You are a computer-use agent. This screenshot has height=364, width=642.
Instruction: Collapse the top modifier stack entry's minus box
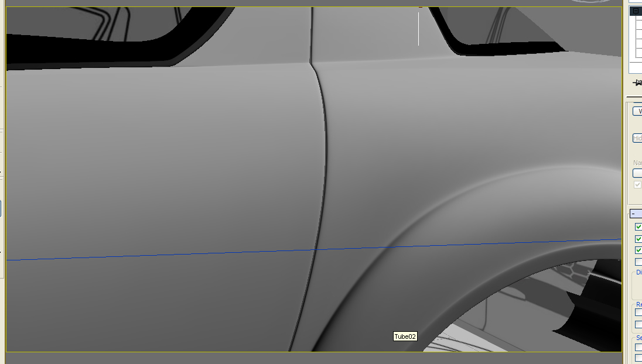pyautogui.click(x=636, y=11)
